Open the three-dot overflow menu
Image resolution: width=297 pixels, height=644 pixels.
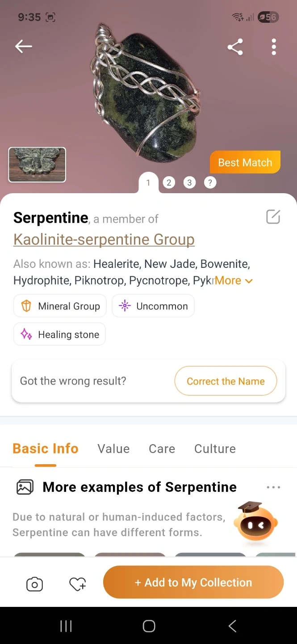(273, 47)
